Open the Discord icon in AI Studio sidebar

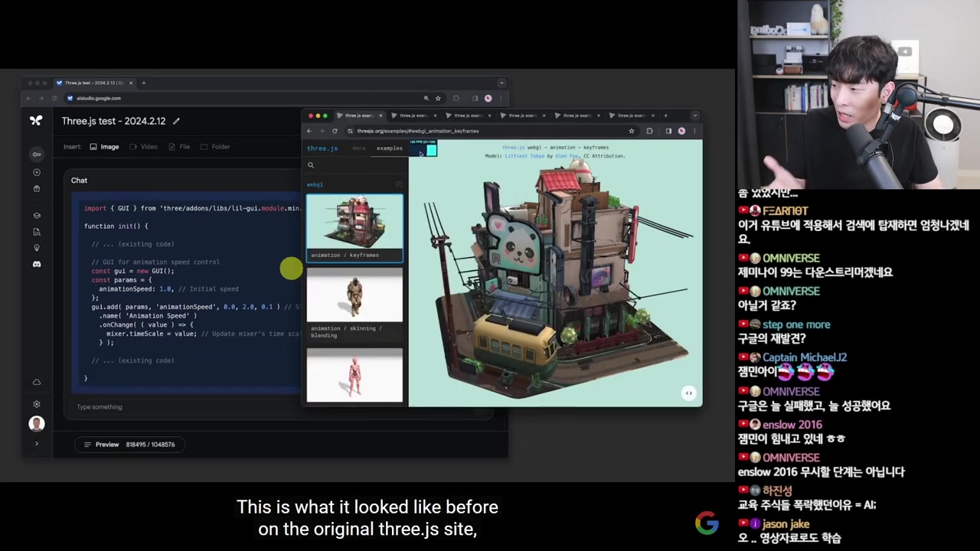point(36,264)
